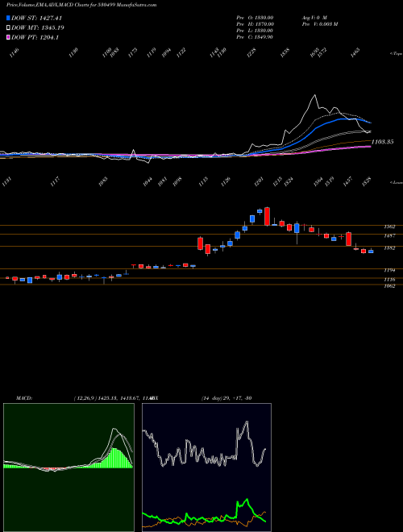
Task: Open the MACD histogram chart panel
Action: 69,468
